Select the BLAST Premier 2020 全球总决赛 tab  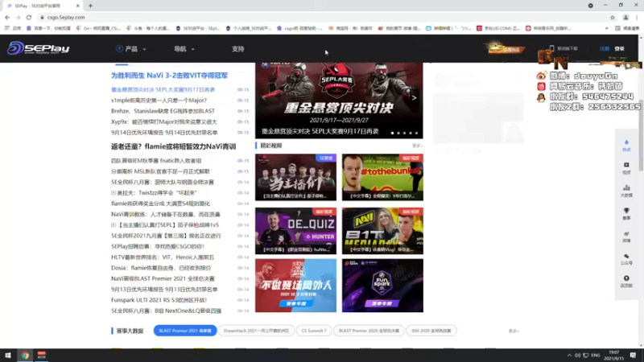[369, 331]
